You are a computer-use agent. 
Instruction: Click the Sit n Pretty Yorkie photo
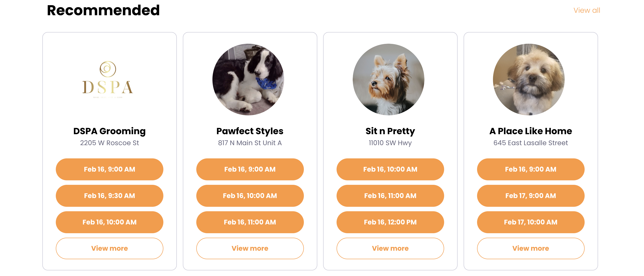coord(388,80)
